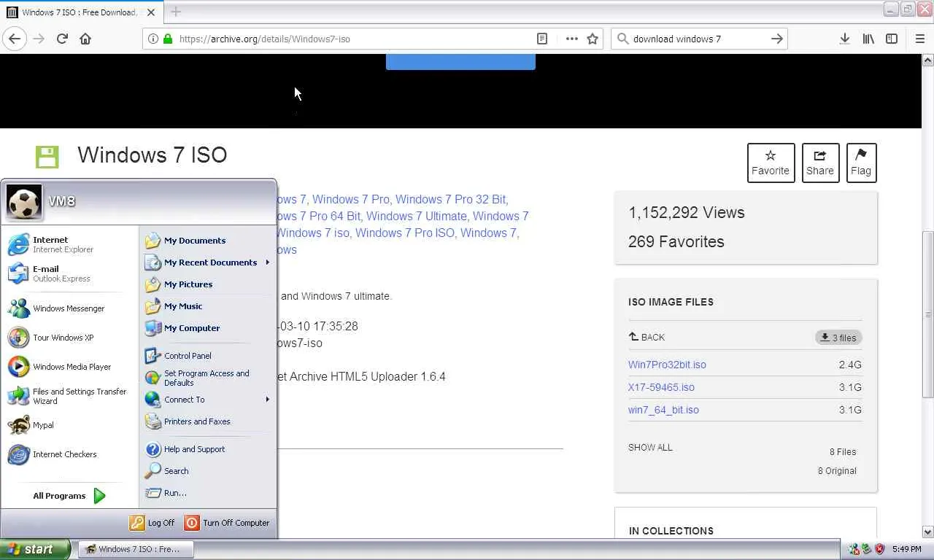Download win7_64_bit.iso file
This screenshot has height=560, width=934.
[x=663, y=410]
